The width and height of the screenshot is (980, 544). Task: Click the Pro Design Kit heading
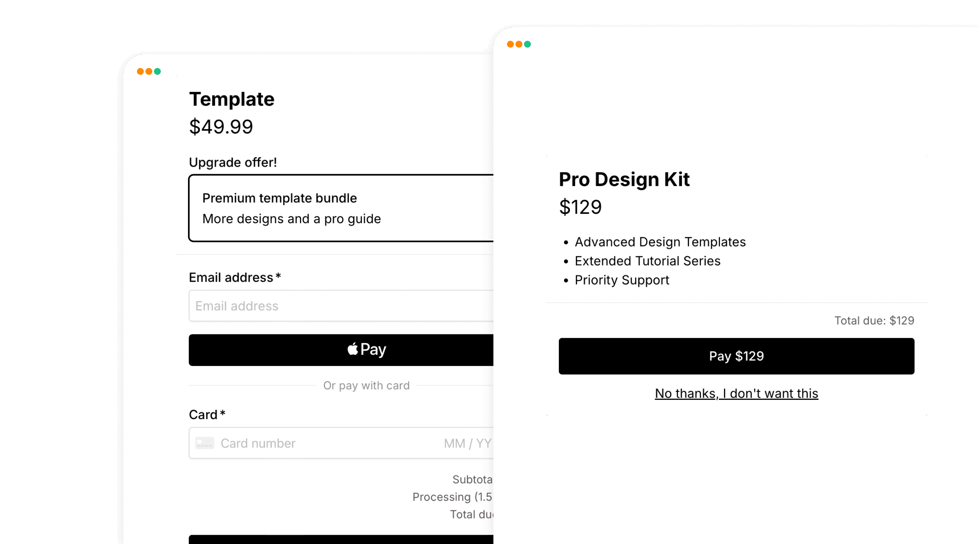tap(624, 179)
